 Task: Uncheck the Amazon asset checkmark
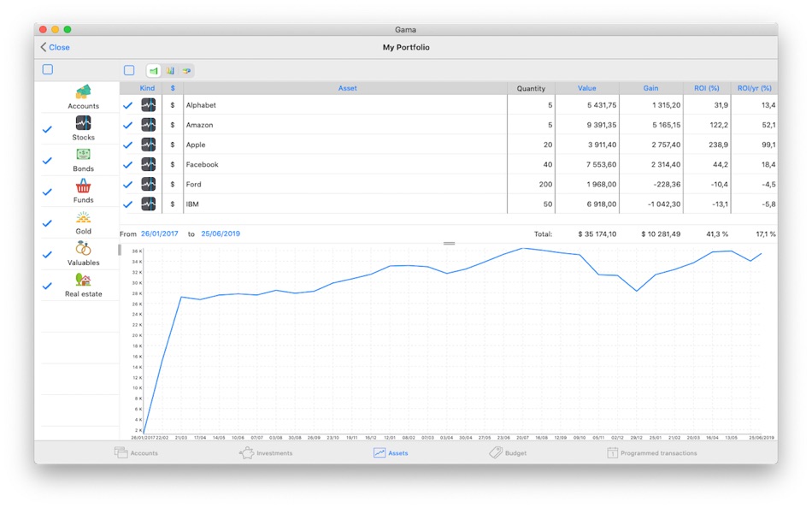[128, 126]
